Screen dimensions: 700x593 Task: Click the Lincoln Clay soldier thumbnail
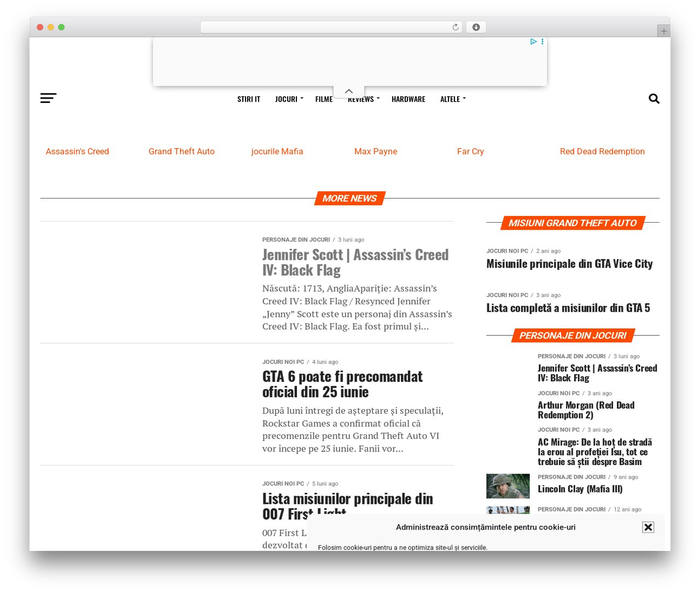(508, 486)
